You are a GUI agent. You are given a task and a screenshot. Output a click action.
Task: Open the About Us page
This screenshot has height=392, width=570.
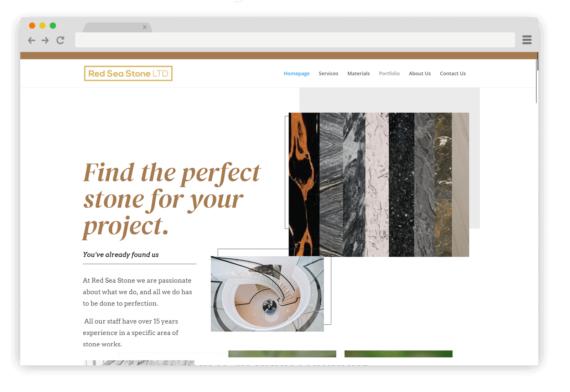click(420, 73)
